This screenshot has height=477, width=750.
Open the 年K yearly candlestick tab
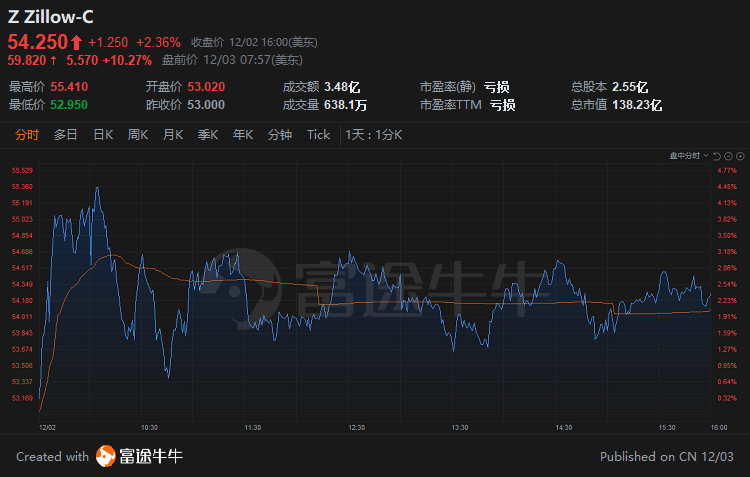243,135
